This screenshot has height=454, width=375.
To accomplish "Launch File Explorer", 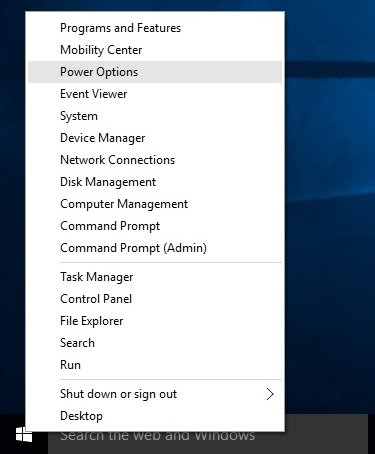I will click(x=155, y=321).
